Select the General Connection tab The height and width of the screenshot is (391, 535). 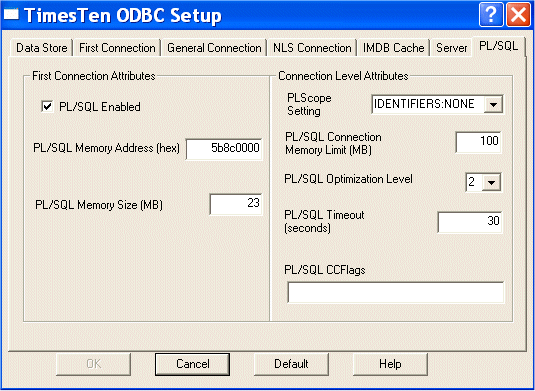[x=214, y=48]
